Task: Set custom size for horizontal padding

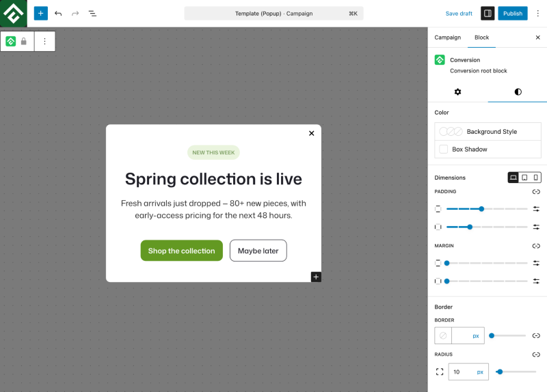Action: pos(536,227)
